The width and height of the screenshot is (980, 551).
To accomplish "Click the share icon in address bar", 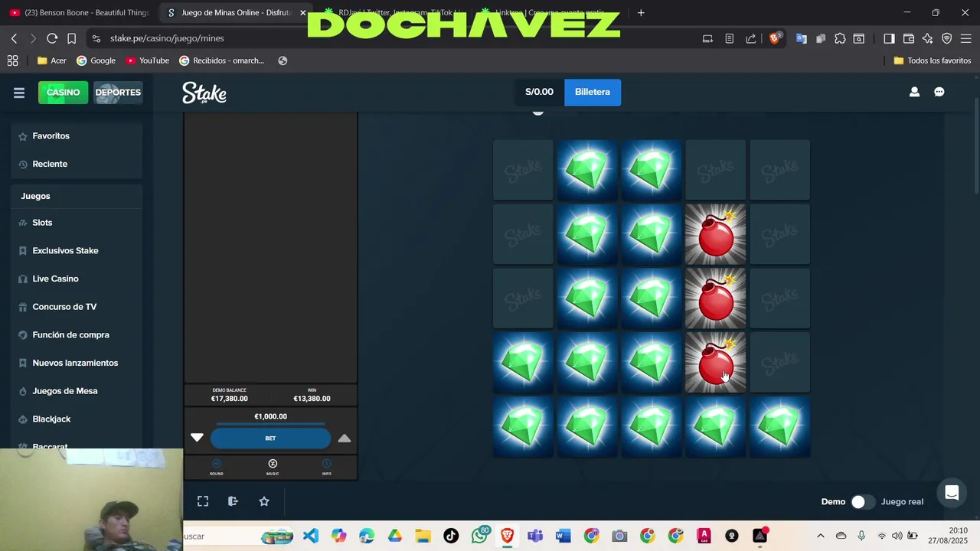I will point(750,38).
